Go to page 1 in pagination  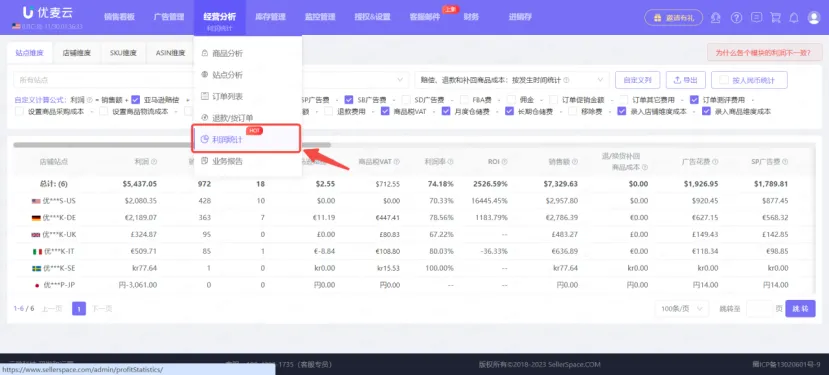coord(79,308)
